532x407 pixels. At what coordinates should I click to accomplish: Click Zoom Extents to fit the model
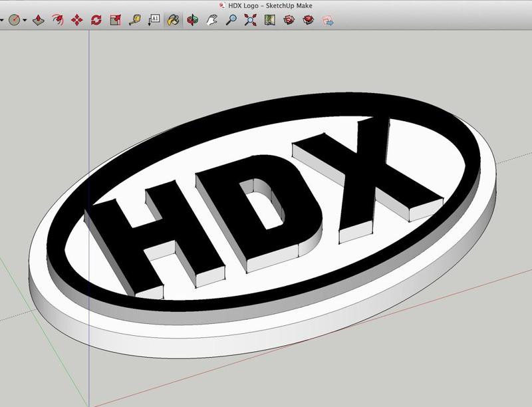point(251,20)
